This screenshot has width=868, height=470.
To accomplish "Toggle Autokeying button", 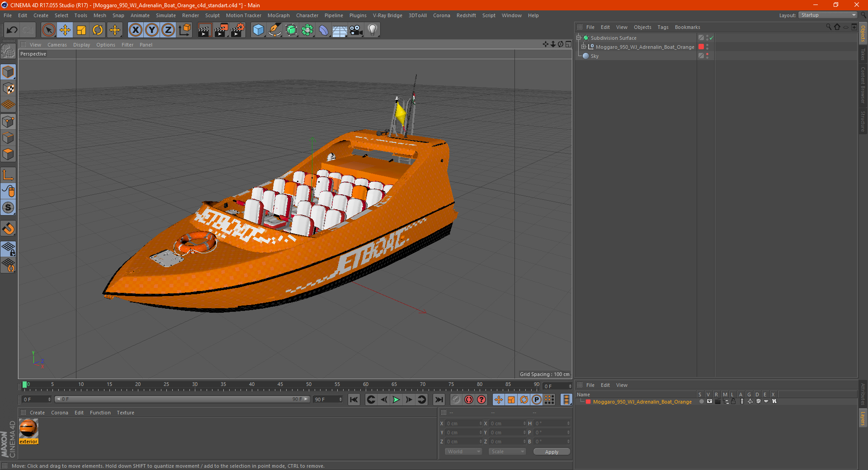I will point(469,399).
